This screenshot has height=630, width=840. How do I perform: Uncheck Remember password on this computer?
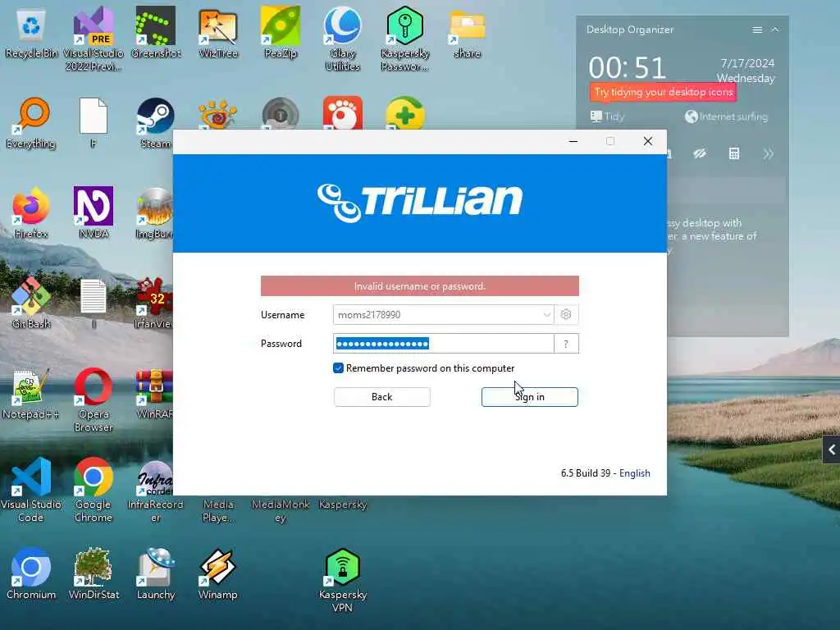click(338, 368)
